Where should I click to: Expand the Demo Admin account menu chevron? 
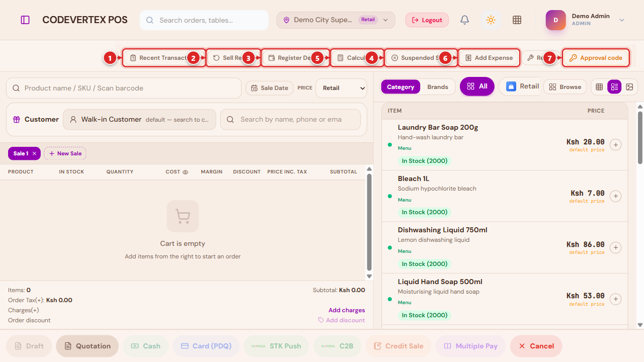coord(622,20)
